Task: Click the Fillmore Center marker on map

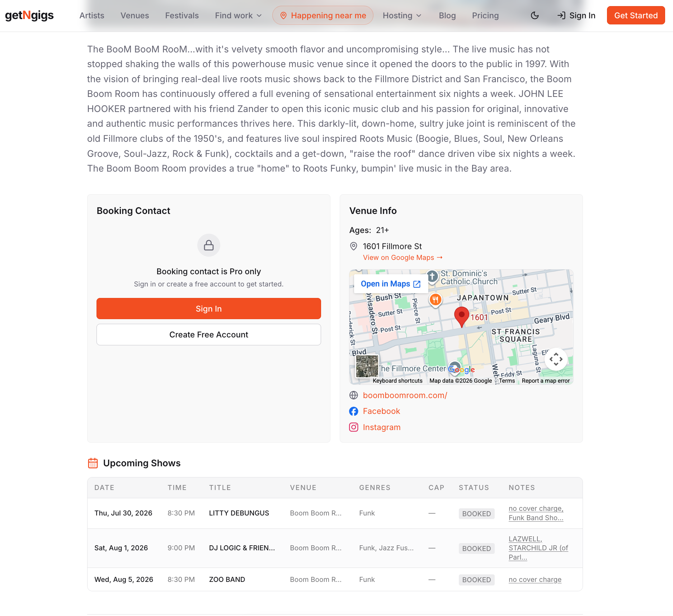Action: (455, 367)
